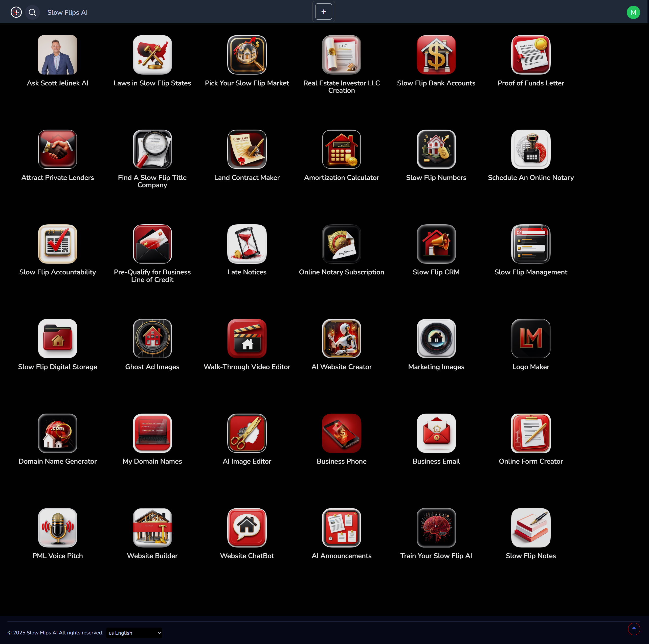Launch the Website ChatBot icon
The image size is (649, 644).
point(247,528)
